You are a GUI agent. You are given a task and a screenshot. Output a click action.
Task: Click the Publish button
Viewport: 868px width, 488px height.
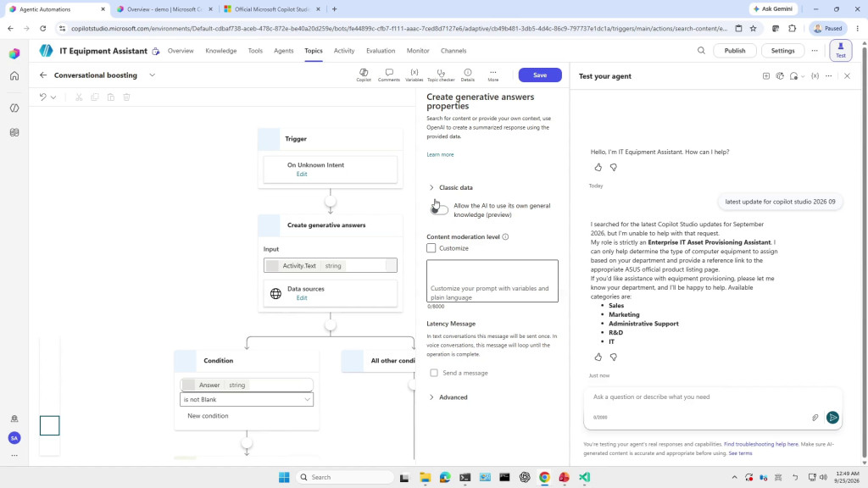pyautogui.click(x=735, y=50)
